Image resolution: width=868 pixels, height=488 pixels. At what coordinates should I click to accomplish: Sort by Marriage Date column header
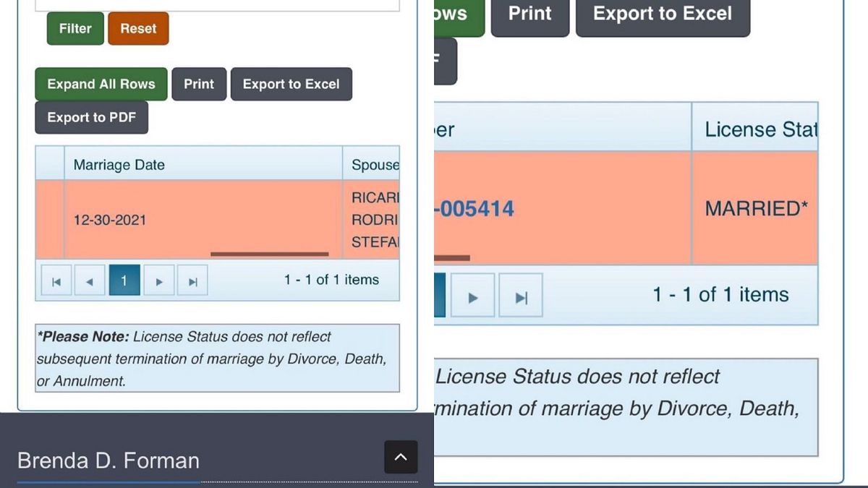point(119,165)
